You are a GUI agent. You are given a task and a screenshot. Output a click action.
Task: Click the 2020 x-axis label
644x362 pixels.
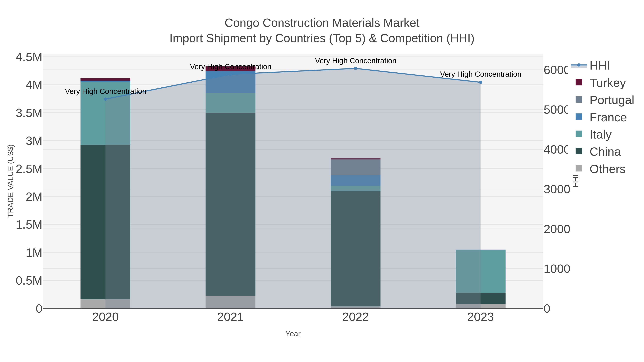pyautogui.click(x=106, y=317)
